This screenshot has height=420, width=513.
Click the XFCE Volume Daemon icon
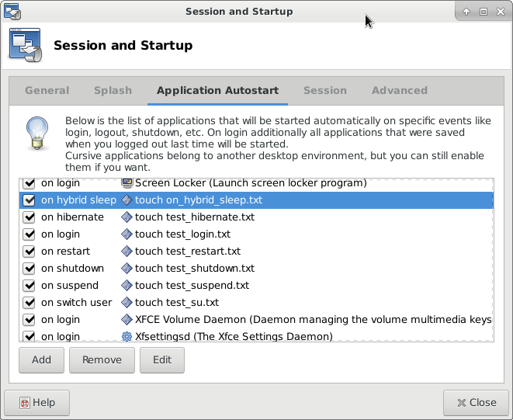[127, 320]
